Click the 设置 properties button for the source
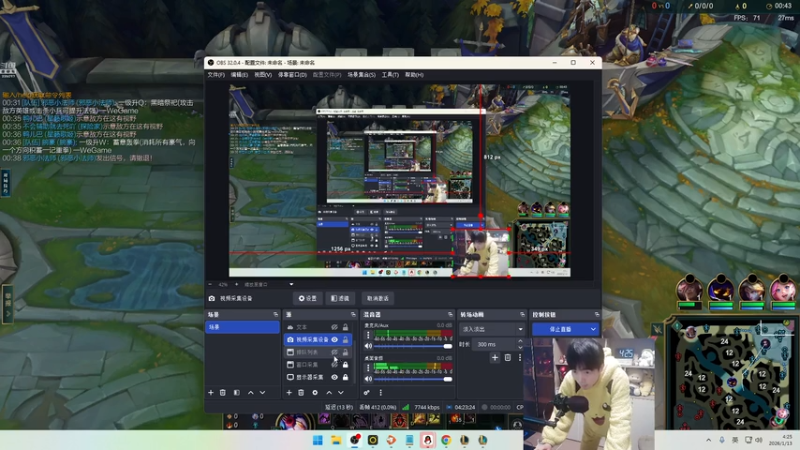 (x=308, y=298)
